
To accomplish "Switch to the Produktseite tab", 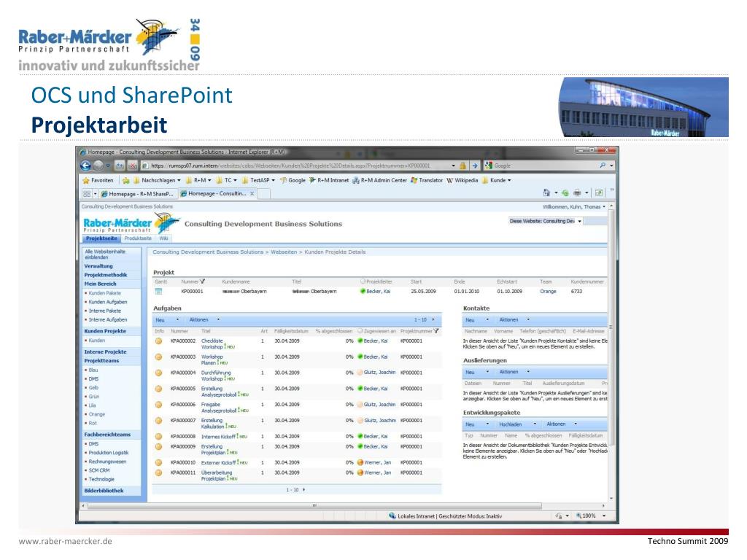I will 138,238.
